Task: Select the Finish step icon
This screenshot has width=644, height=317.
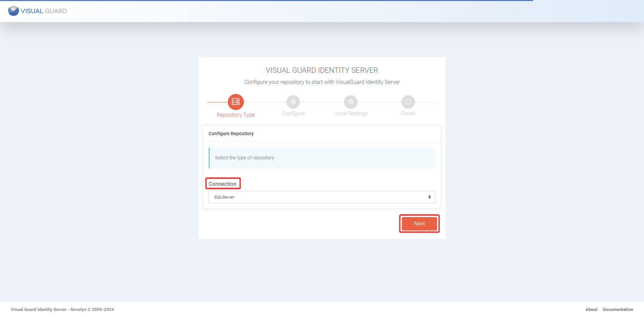Action: point(408,102)
